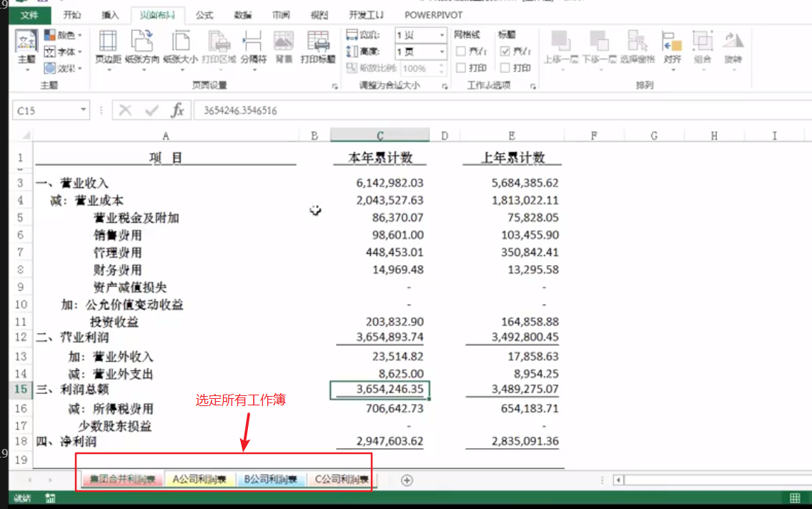
Task: Switch to the 公式 ribbon tab
Action: click(204, 14)
